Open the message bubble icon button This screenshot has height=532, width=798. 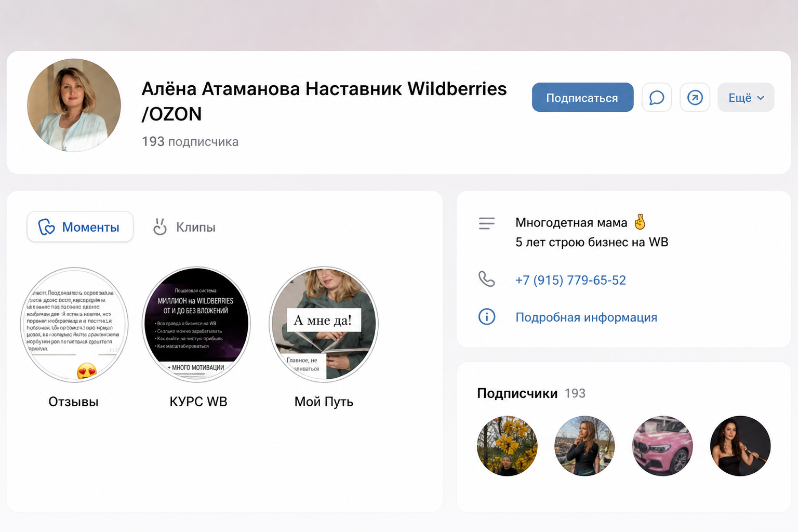(x=657, y=97)
